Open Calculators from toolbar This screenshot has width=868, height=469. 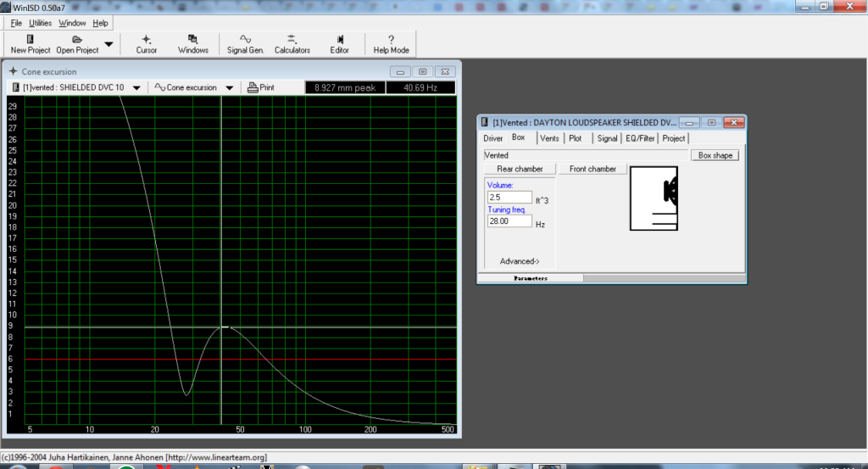click(292, 44)
